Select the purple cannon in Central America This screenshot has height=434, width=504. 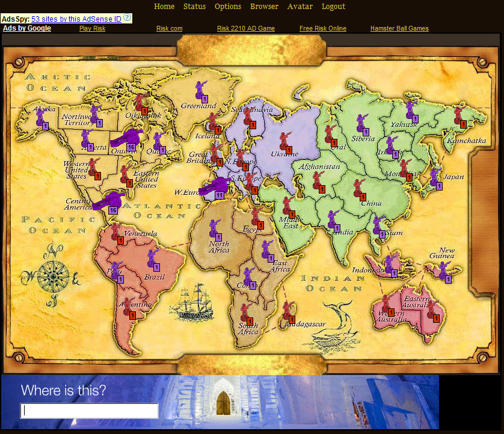(x=109, y=201)
